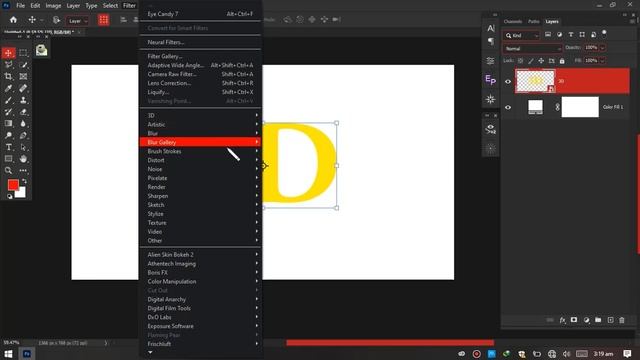Image resolution: width=640 pixels, height=360 pixels.
Task: Open the Stylize filter submenu
Action: pos(200,214)
